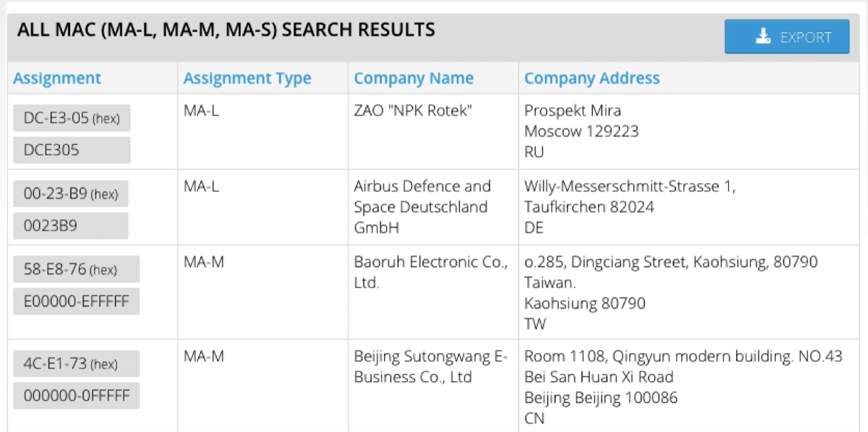Sort by Assignment column header
The height and width of the screenshot is (432, 868).
[57, 78]
